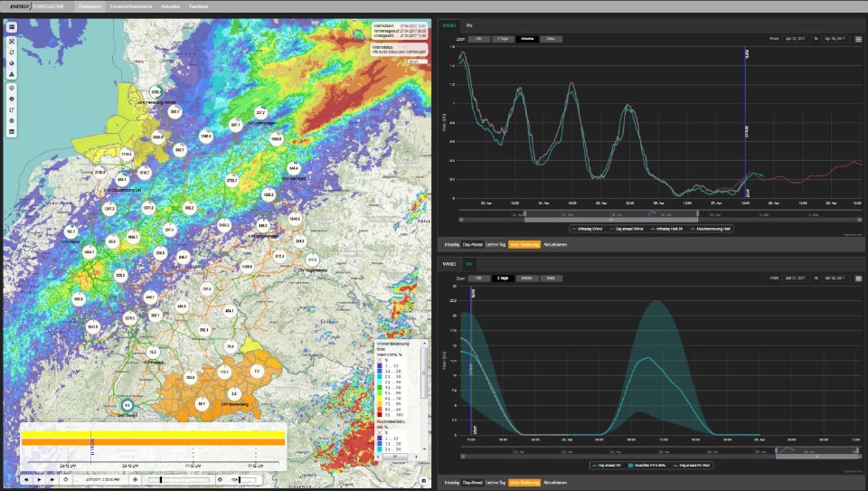Click the play button under the map timeline
The width and height of the screenshot is (868, 491).
pos(39,479)
